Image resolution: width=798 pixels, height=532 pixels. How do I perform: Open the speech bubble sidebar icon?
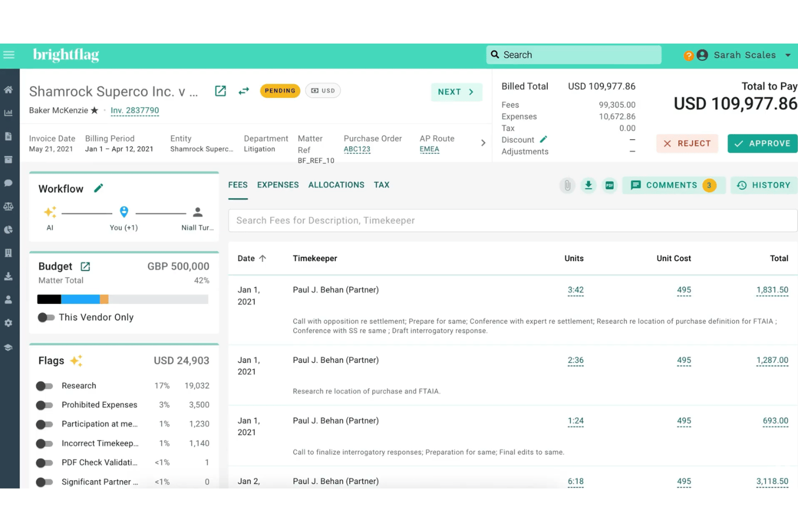click(9, 183)
